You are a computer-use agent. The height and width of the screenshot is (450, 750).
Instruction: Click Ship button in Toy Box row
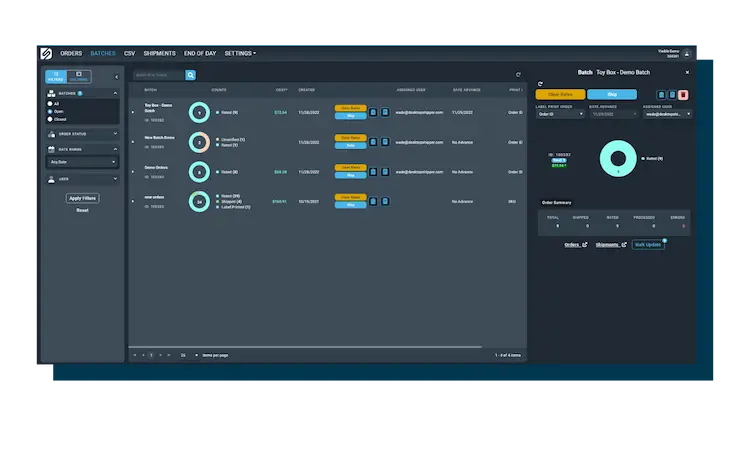[351, 116]
